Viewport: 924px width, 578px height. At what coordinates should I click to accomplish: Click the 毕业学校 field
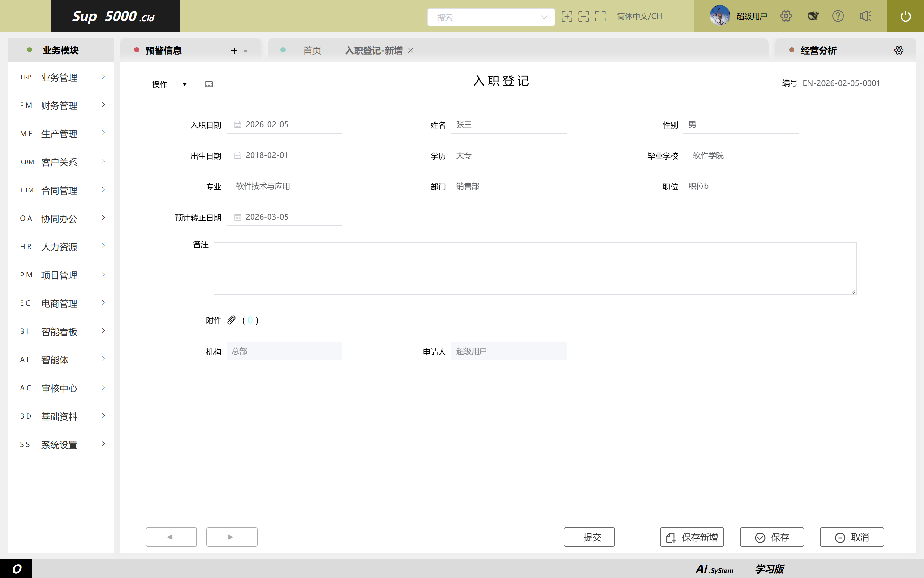[741, 156]
